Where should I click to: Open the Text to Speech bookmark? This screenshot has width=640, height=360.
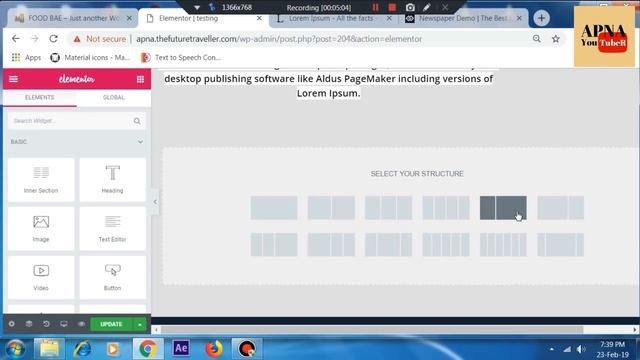pyautogui.click(x=181, y=58)
